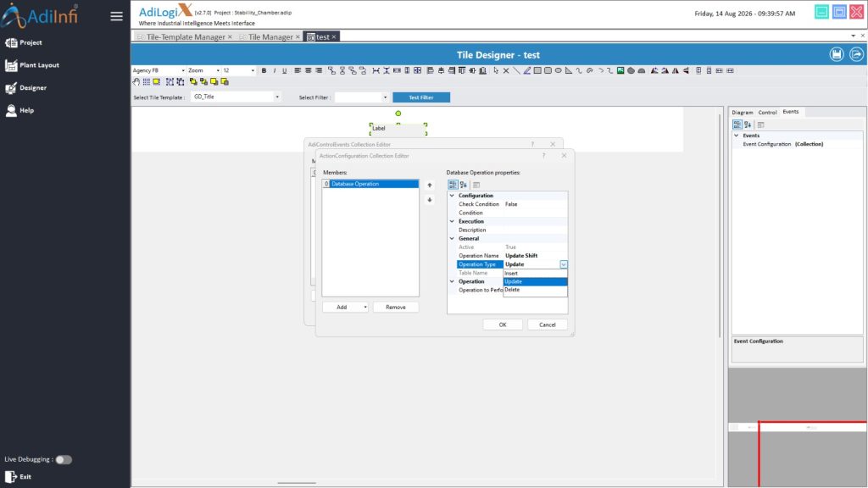Open the Operation Type dropdown arrow

click(x=563, y=264)
